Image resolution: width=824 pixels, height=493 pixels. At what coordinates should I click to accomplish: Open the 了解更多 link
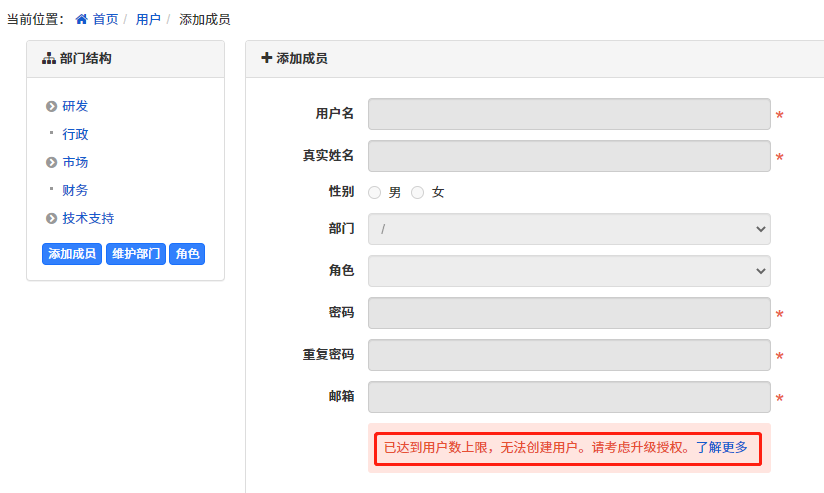pyautogui.click(x=722, y=448)
